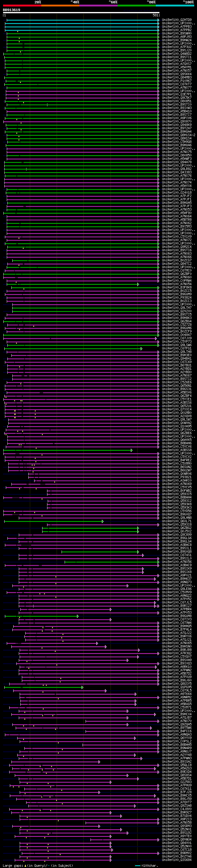
Task: Click the UniRef100_C6TMC0 label
Action: pos(177,271)
